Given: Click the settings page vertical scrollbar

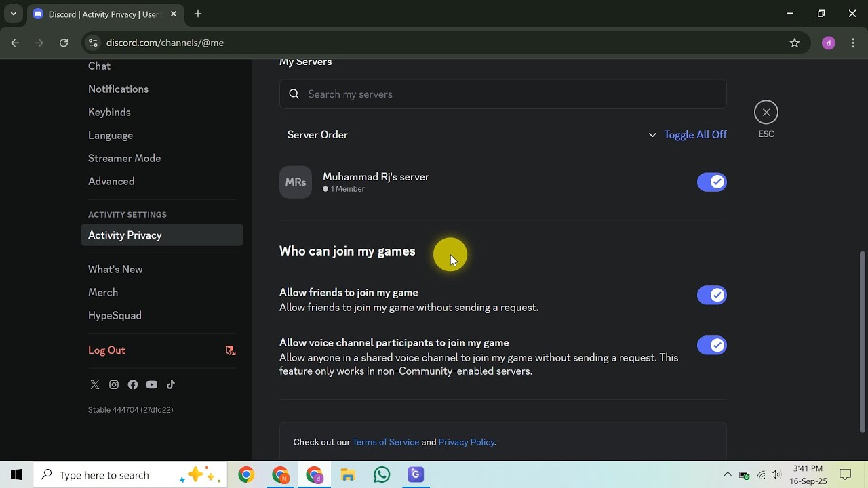Looking at the screenshot, I should click(863, 342).
